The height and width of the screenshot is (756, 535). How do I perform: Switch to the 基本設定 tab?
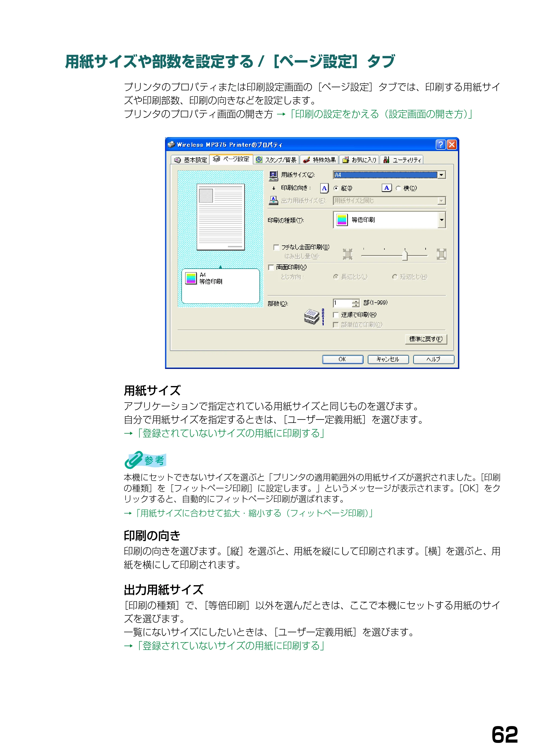click(x=190, y=160)
